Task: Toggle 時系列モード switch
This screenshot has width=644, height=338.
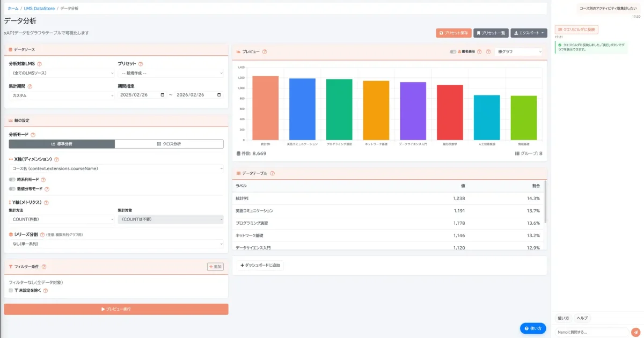Action: (12, 180)
